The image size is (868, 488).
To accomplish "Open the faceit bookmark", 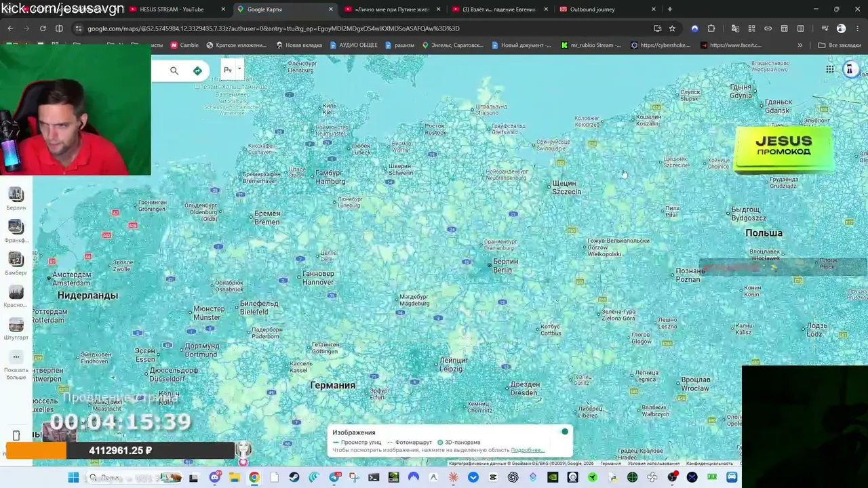I will tap(731, 45).
